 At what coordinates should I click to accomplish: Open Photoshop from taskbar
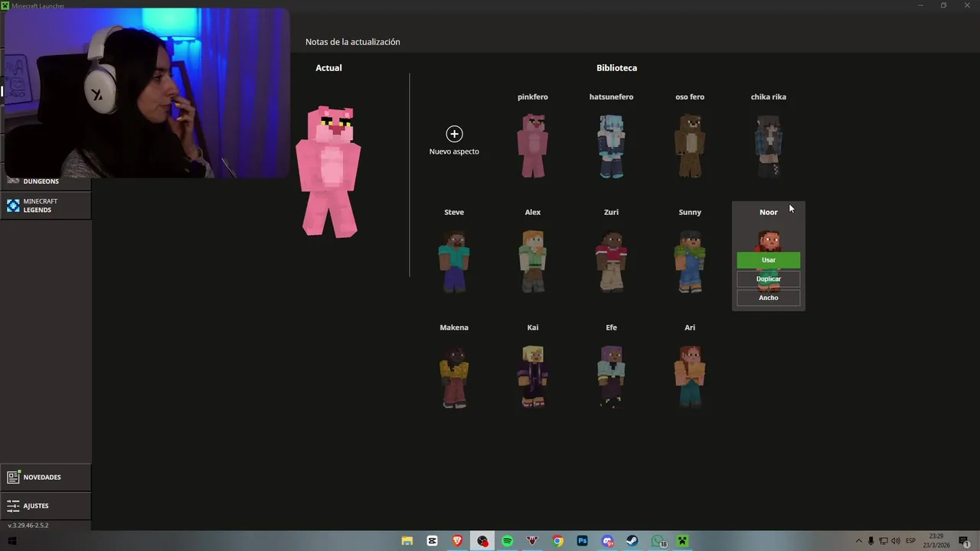[x=583, y=541]
